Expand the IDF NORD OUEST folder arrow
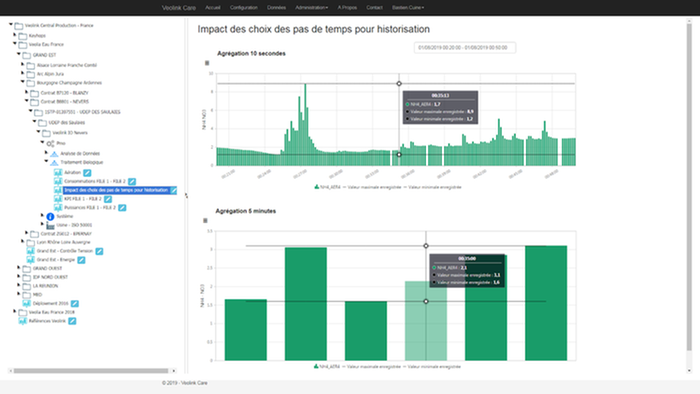 (19, 276)
